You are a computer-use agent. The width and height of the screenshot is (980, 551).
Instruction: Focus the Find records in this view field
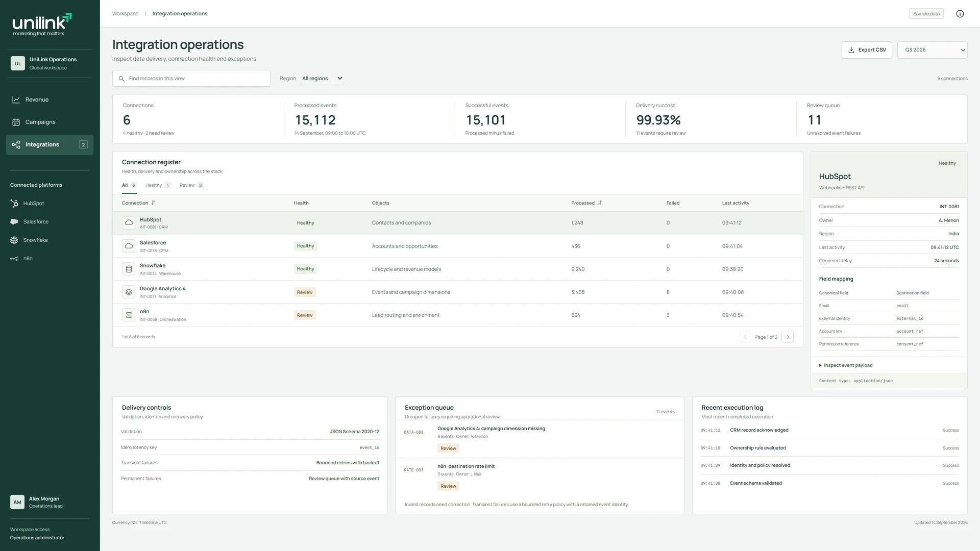pos(191,79)
